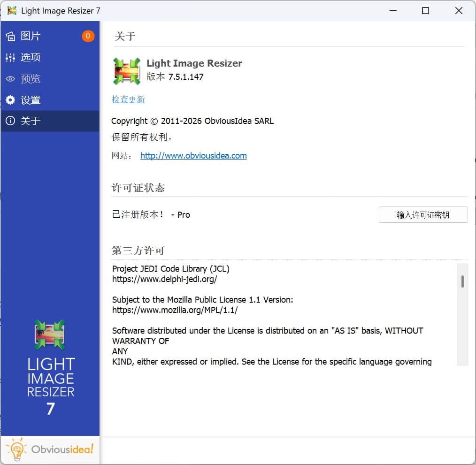Click the 图片 house icon in sidebar
The image size is (476, 465).
coord(10,36)
